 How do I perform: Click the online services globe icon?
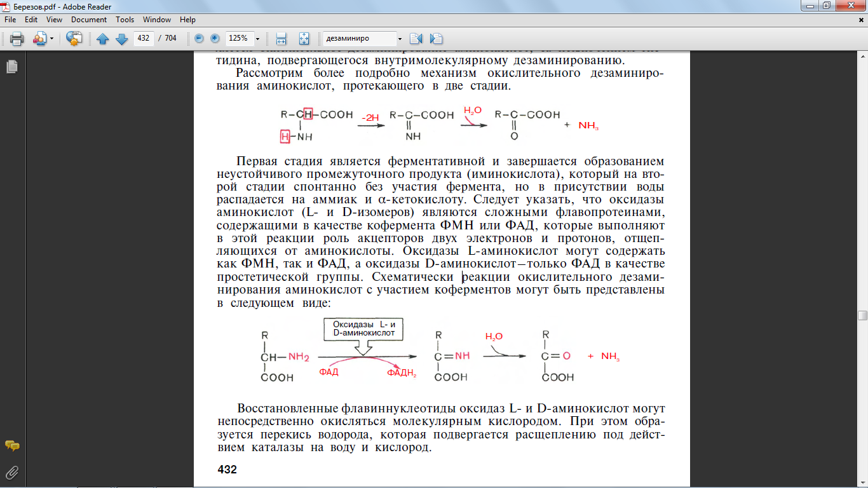(x=74, y=39)
